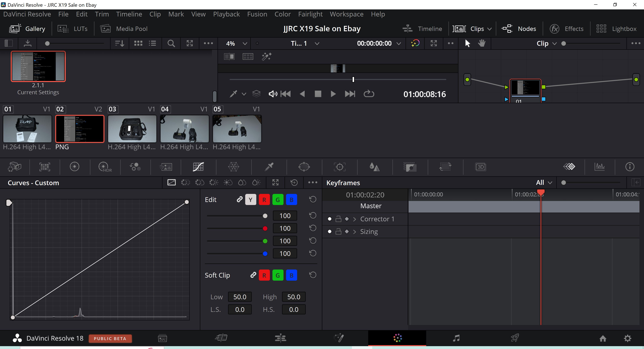Select the Curves palette icon
The height and width of the screenshot is (349, 644).
tap(198, 167)
